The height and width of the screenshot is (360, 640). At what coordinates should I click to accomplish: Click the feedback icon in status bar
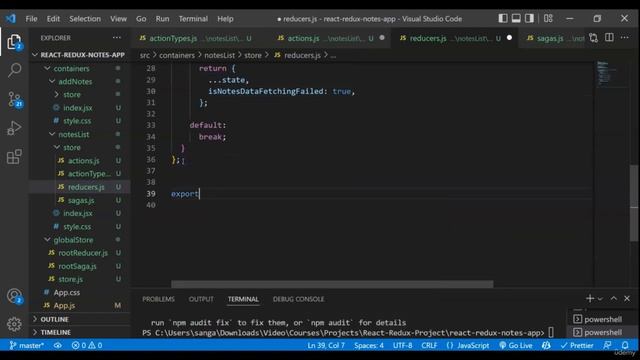(607, 345)
